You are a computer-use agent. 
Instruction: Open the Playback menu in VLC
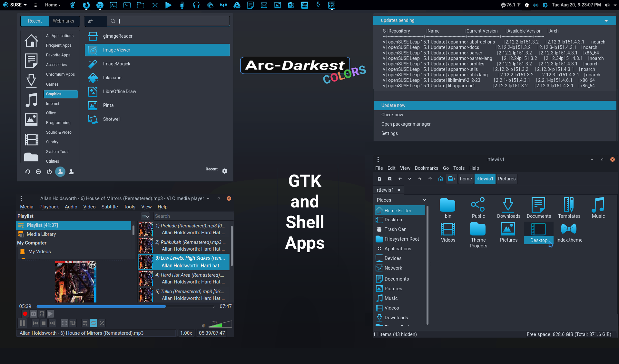[x=49, y=207]
